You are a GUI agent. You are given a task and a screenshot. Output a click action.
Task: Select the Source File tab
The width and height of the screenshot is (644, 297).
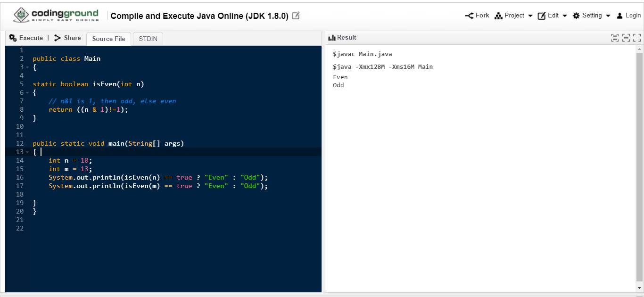[109, 39]
